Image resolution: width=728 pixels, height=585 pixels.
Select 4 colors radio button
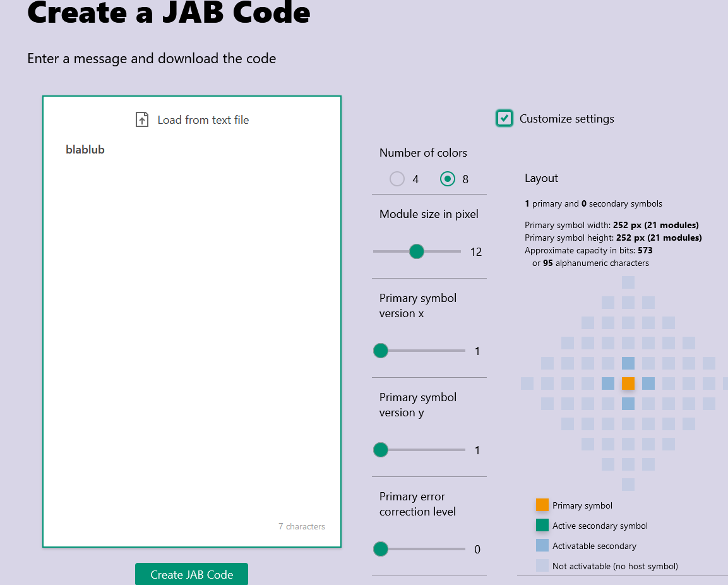tap(397, 179)
